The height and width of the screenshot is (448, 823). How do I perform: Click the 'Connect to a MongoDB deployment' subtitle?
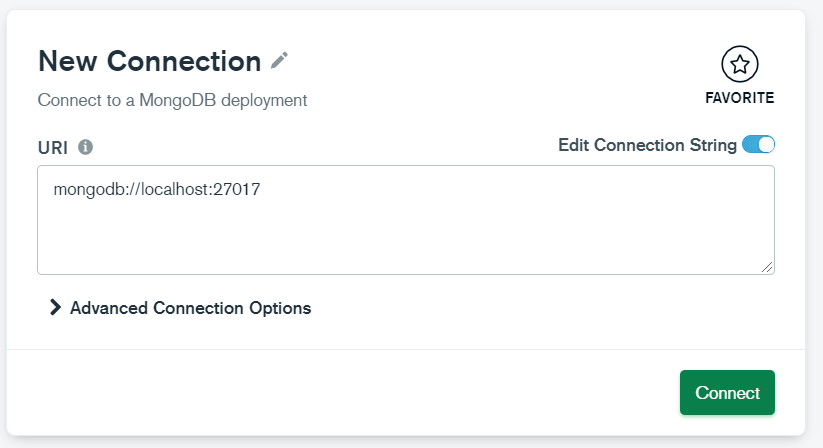tap(172, 100)
